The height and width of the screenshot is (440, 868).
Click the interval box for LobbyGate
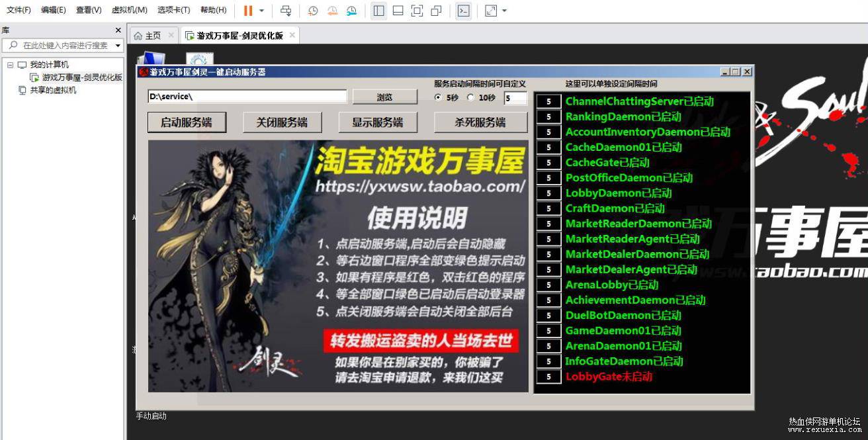548,377
